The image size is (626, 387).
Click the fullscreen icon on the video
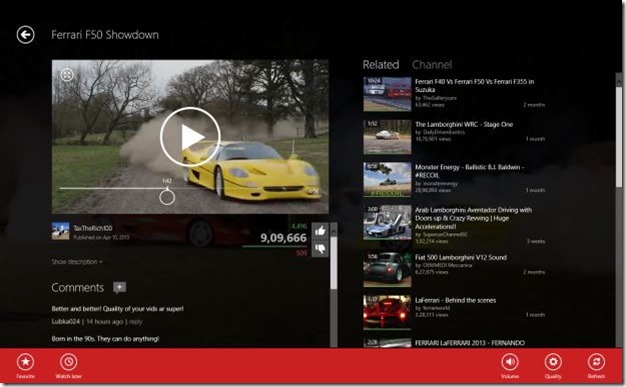tap(67, 75)
